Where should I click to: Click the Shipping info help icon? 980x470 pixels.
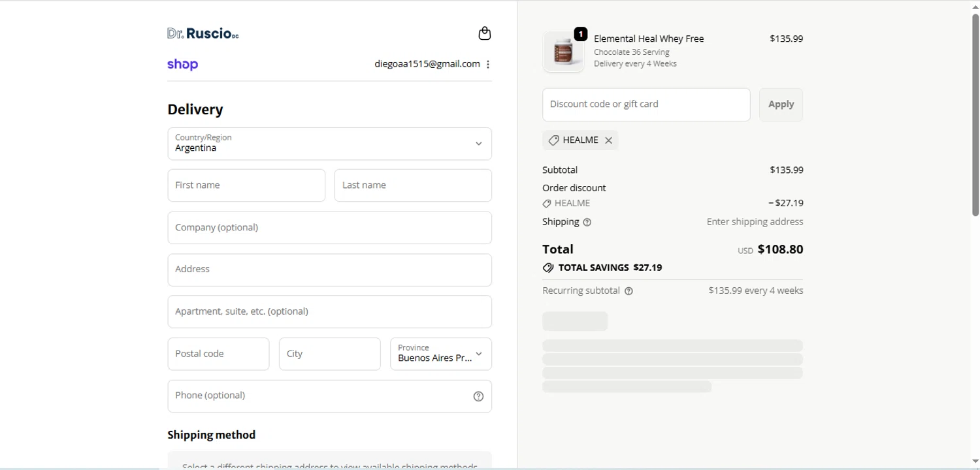[587, 222]
